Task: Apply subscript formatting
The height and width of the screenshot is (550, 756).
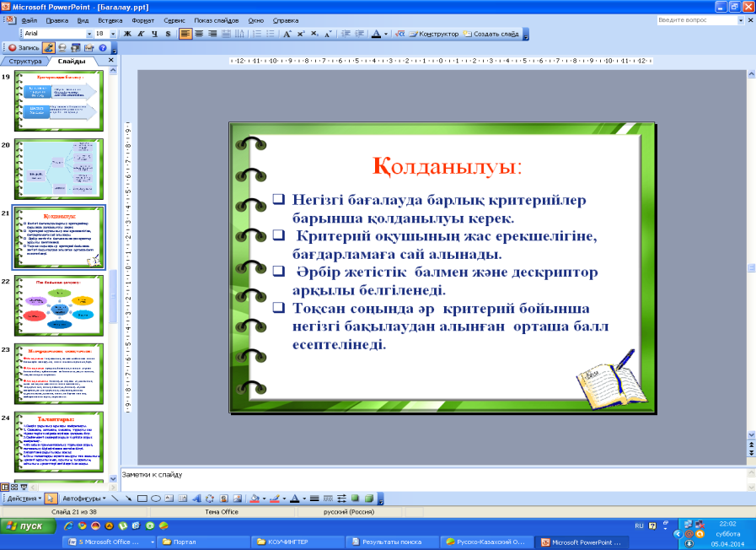Action: click(314, 34)
